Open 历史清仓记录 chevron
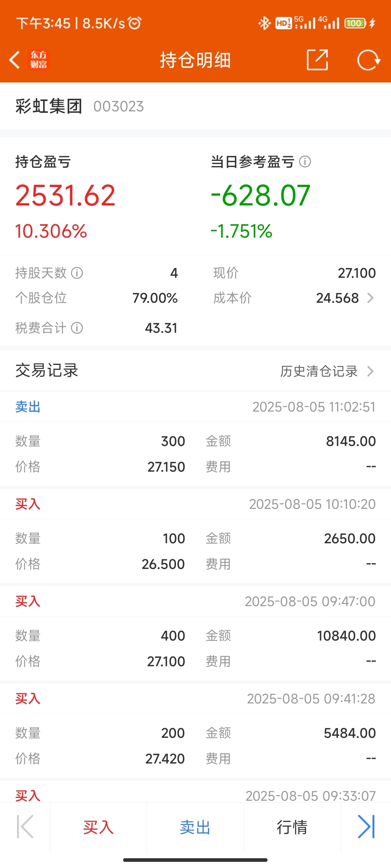Viewport: 391px width, 868px height. [370, 371]
